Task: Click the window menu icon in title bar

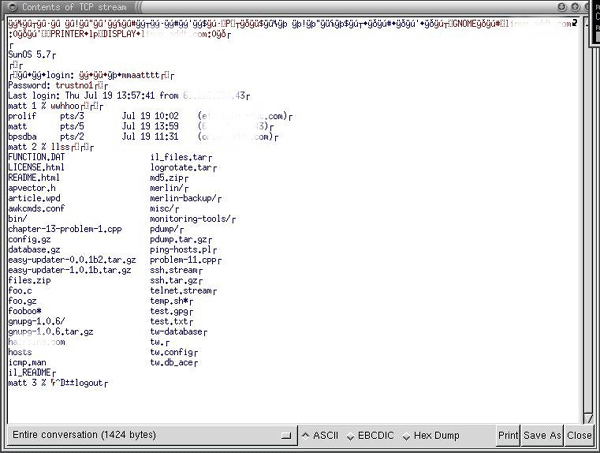Action: [x=9, y=7]
